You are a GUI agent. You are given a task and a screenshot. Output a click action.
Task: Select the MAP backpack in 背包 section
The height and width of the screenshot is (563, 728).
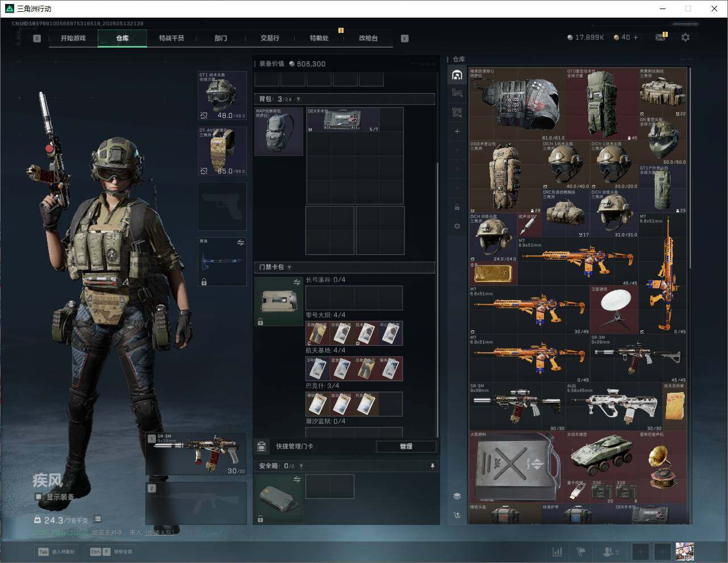tap(279, 132)
